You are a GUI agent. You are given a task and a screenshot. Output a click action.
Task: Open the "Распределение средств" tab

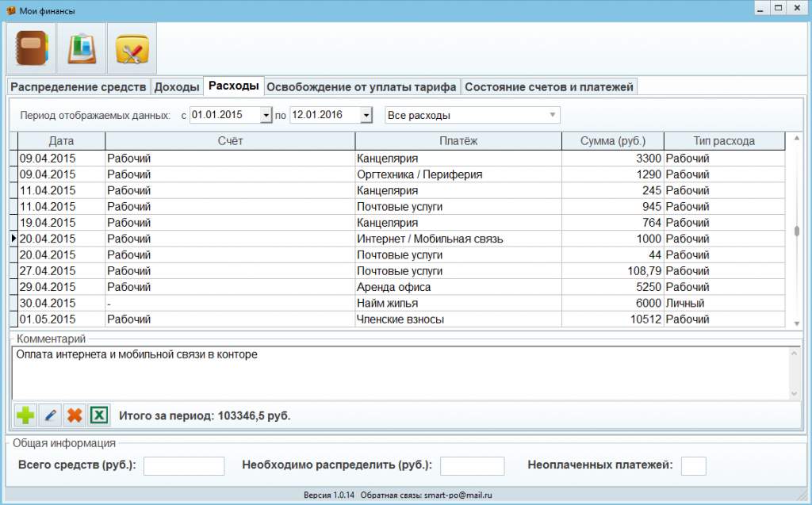pos(79,87)
